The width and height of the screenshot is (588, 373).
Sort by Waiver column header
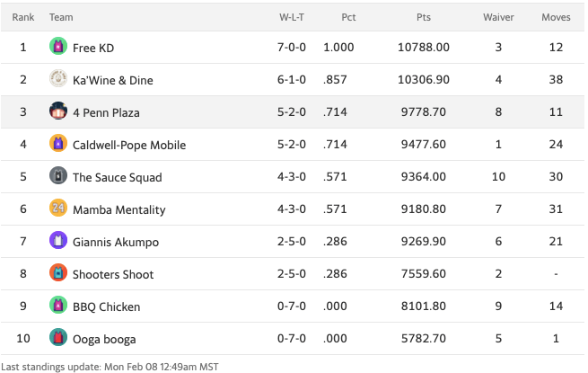click(498, 17)
